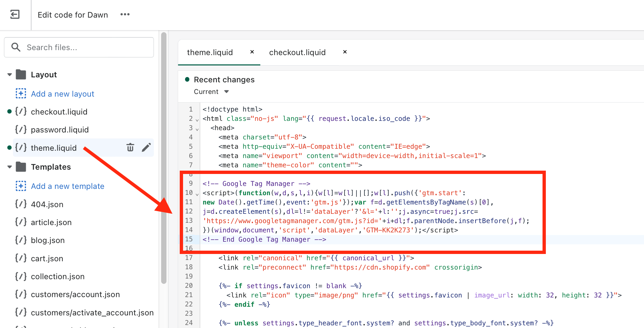644x328 pixels.
Task: Rename theme.liquid using the pencil icon
Action: click(146, 147)
